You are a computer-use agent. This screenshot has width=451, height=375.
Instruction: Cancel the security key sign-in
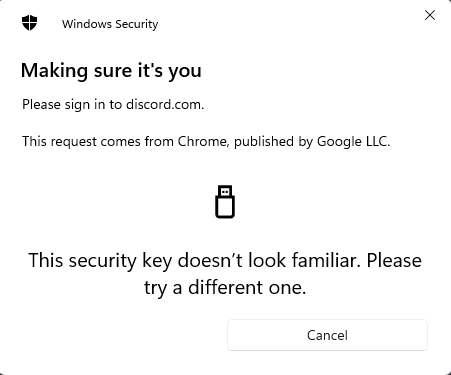327,335
